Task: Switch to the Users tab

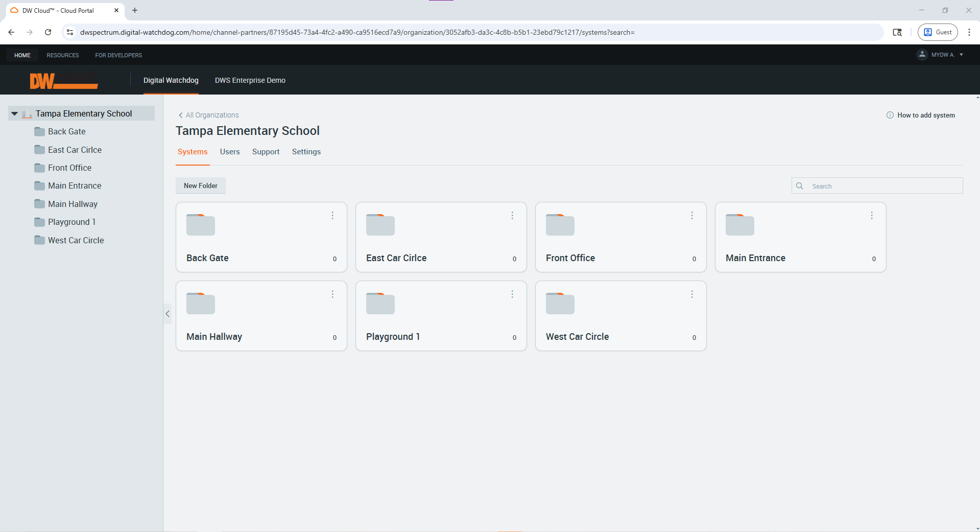Action: click(x=230, y=152)
